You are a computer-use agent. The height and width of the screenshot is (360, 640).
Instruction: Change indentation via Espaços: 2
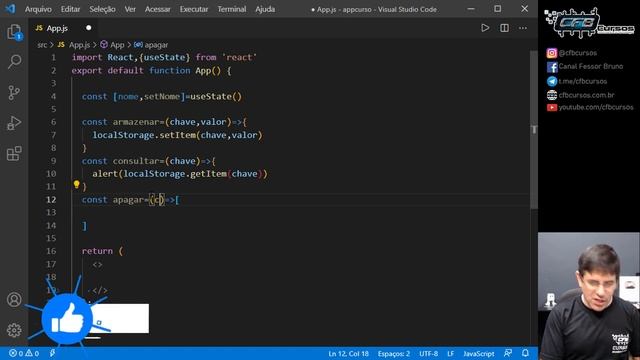[x=393, y=353]
